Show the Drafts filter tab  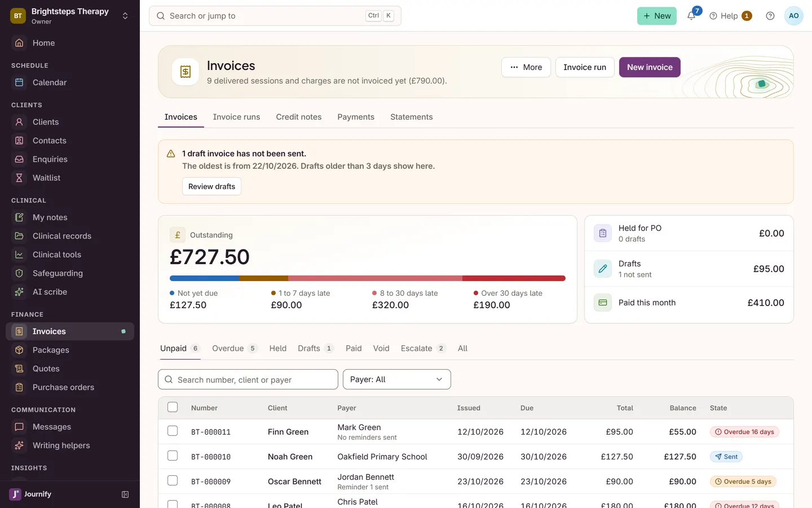(x=315, y=348)
